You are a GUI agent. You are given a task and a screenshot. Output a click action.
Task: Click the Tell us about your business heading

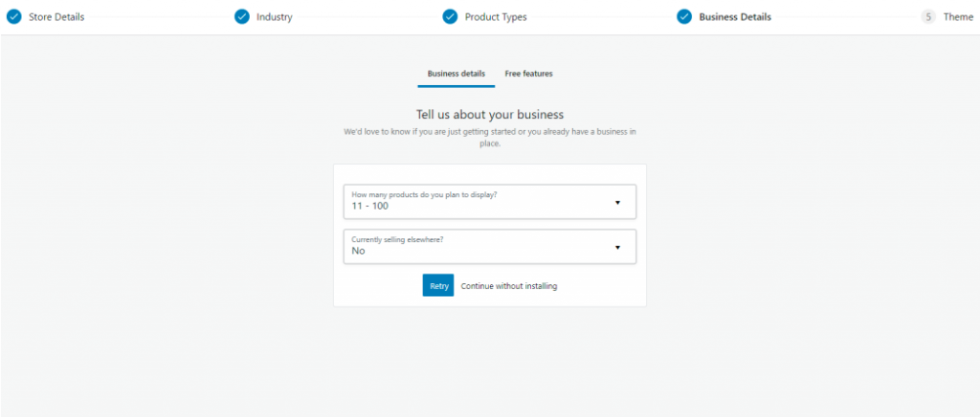point(490,114)
